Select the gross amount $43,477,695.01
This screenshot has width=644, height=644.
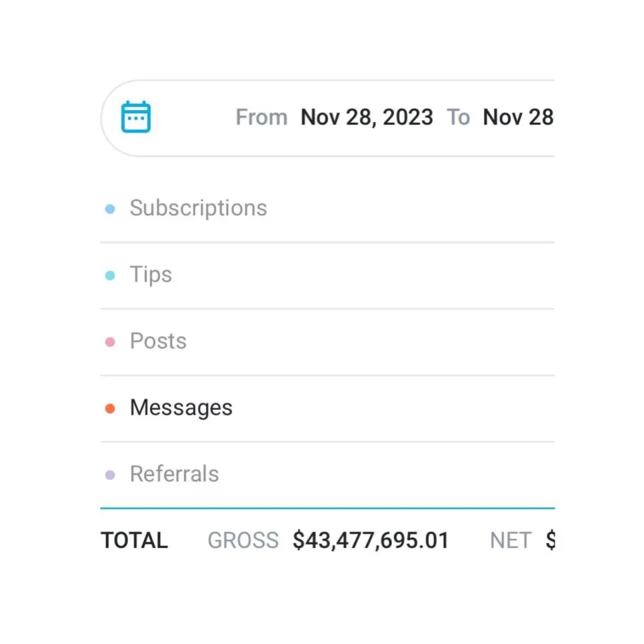point(371,541)
